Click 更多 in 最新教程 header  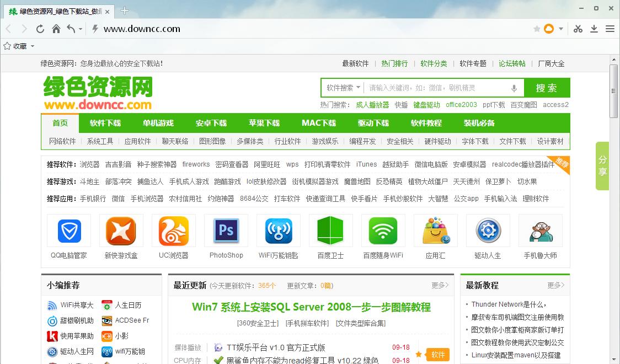[x=556, y=285]
